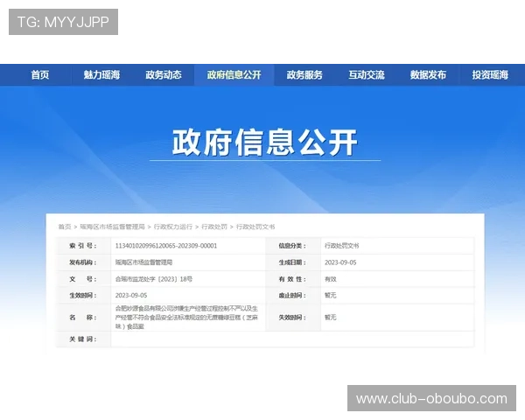The height and width of the screenshot is (420, 525).
Task: Click the 瑶海区市场监督管理局 breadcrumb link
Action: point(113,227)
